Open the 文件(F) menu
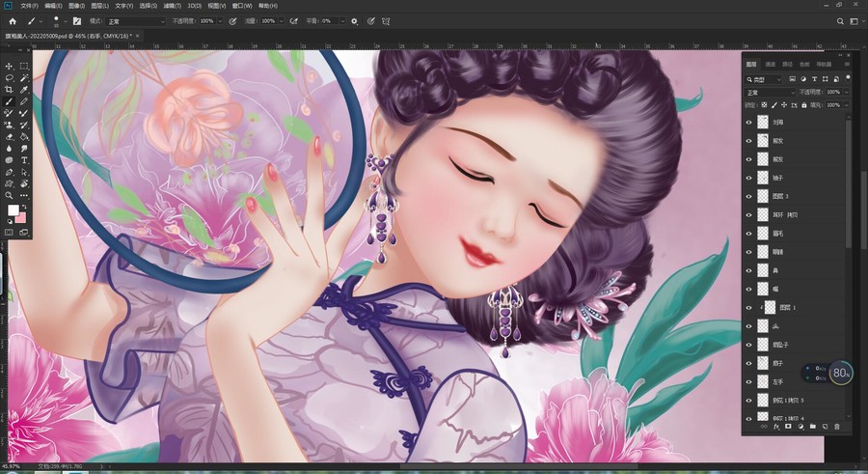 coord(29,6)
